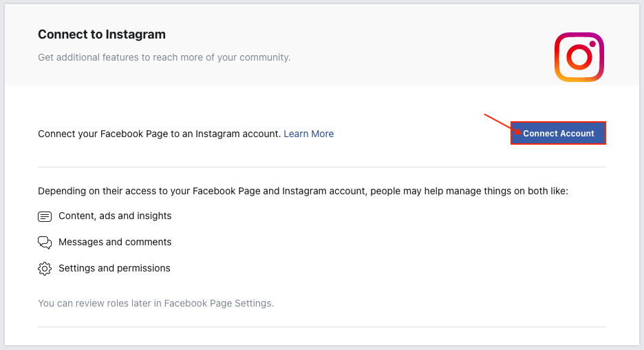Click the chat bubbles messages icon
The height and width of the screenshot is (350, 644).
[x=45, y=243]
